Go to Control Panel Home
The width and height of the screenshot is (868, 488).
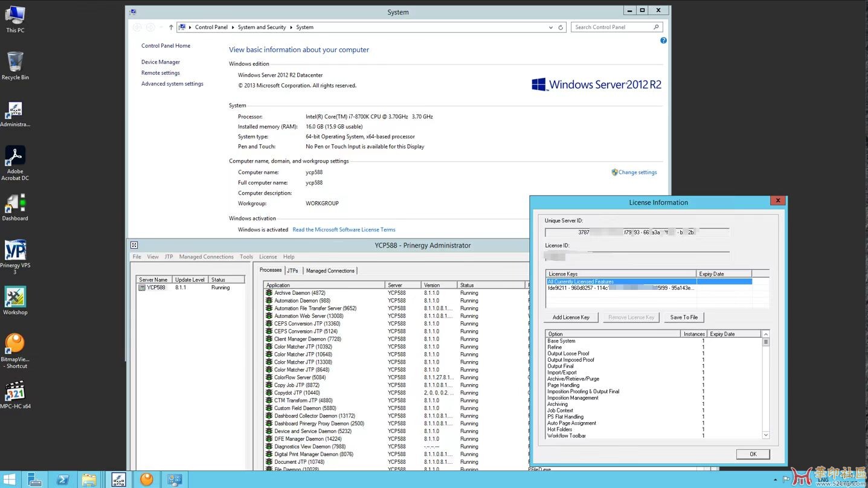point(166,46)
